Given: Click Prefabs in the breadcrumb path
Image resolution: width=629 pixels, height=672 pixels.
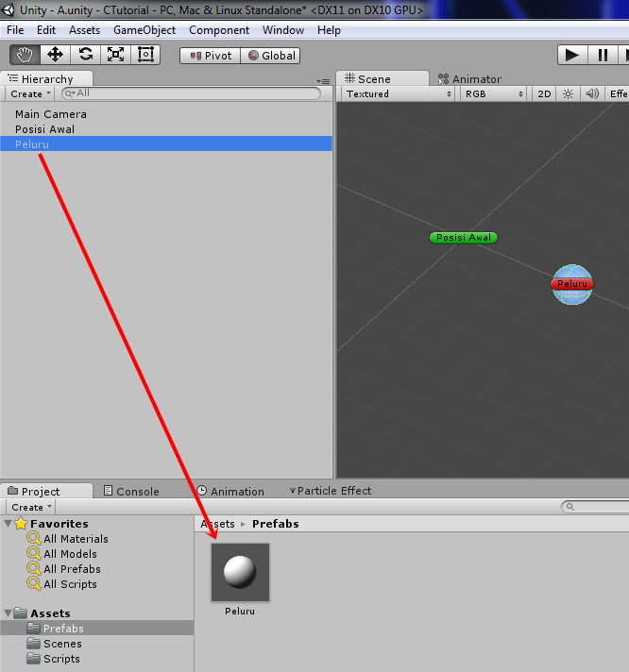Looking at the screenshot, I should [275, 524].
